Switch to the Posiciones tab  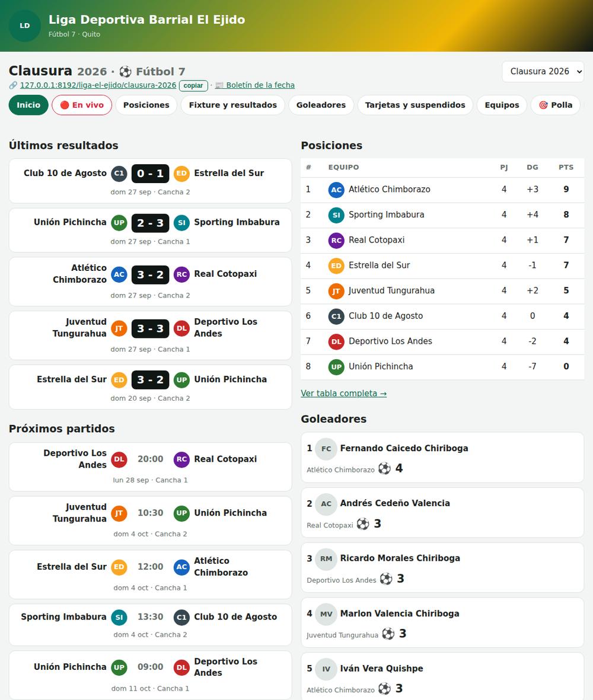click(x=146, y=105)
